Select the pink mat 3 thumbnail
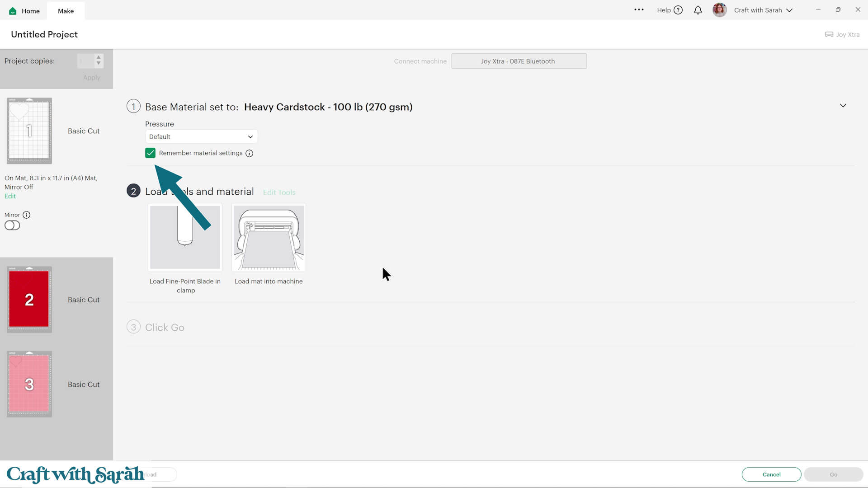 pyautogui.click(x=29, y=384)
